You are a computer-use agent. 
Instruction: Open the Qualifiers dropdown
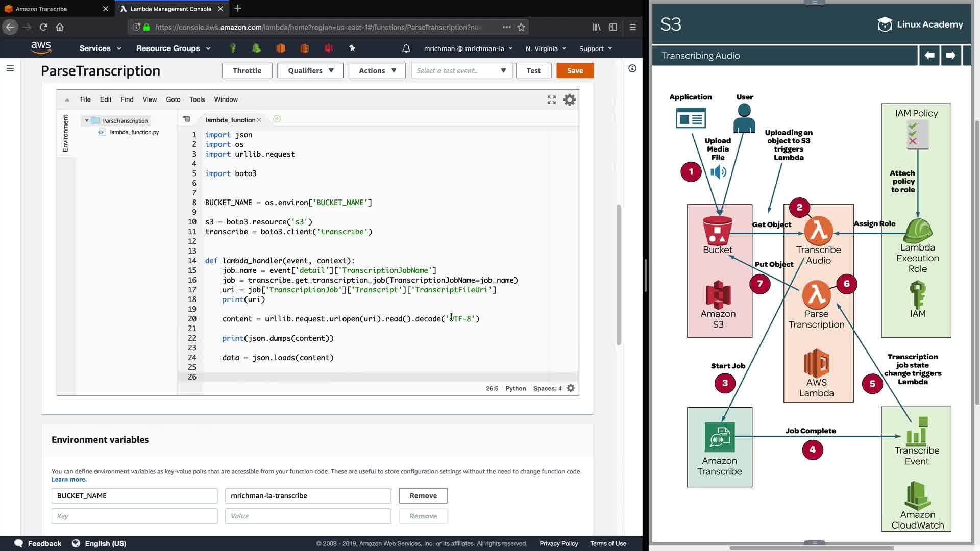pos(310,71)
